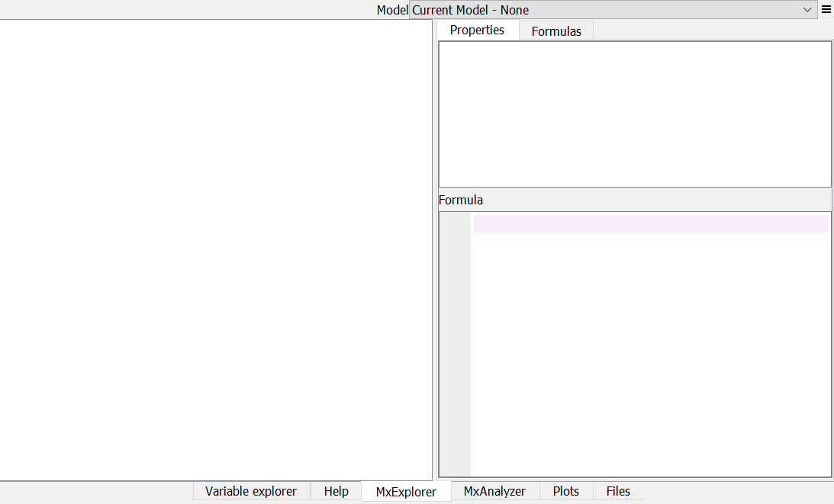Switch to the Properties tab

477,30
